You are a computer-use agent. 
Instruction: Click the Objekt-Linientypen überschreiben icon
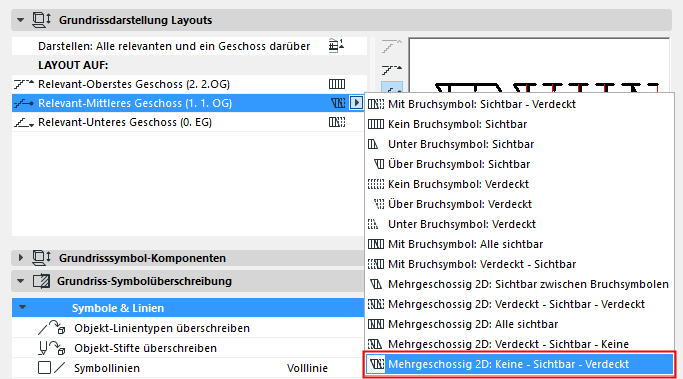pyautogui.click(x=51, y=328)
